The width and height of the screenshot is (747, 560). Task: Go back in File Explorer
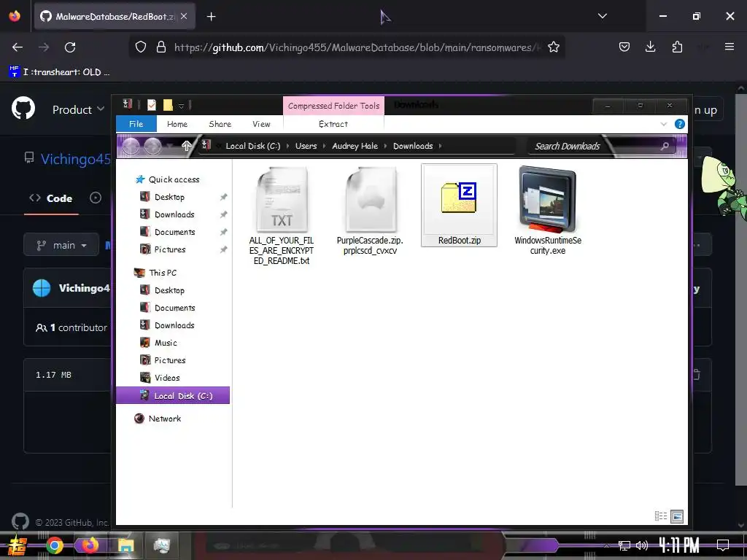tap(131, 146)
